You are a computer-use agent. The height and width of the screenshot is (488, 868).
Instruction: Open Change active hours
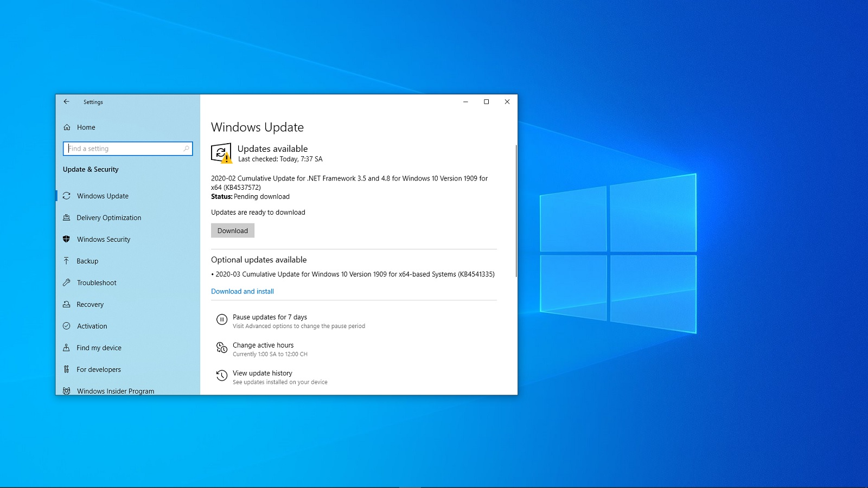click(263, 345)
